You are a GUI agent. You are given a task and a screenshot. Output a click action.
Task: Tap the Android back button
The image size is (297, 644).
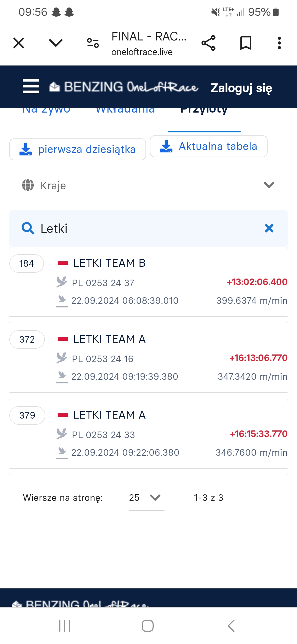click(231, 626)
